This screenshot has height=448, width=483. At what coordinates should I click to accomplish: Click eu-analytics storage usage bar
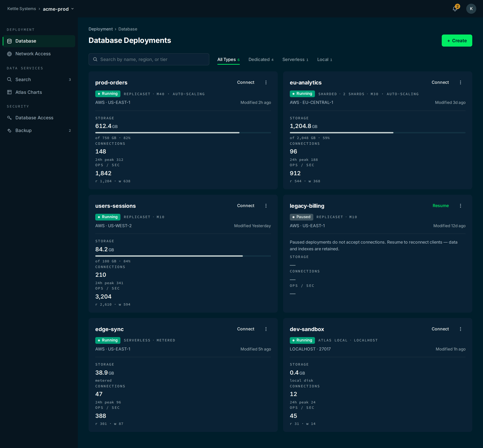pos(377,133)
